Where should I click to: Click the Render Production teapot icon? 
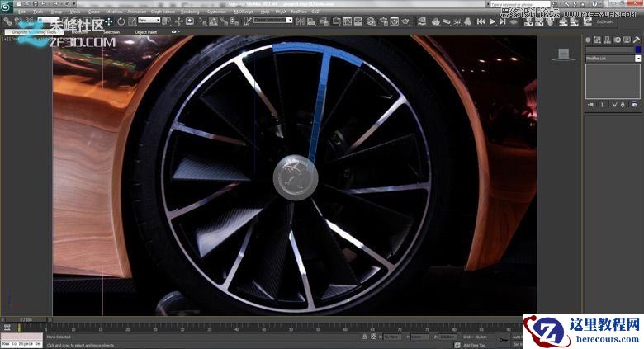(x=405, y=21)
